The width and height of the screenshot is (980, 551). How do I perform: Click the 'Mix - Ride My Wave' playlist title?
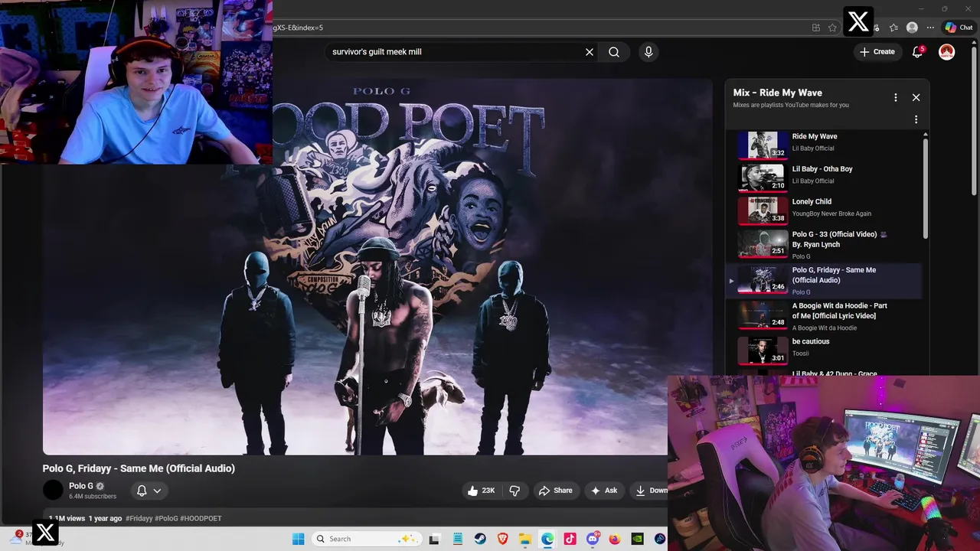coord(778,93)
